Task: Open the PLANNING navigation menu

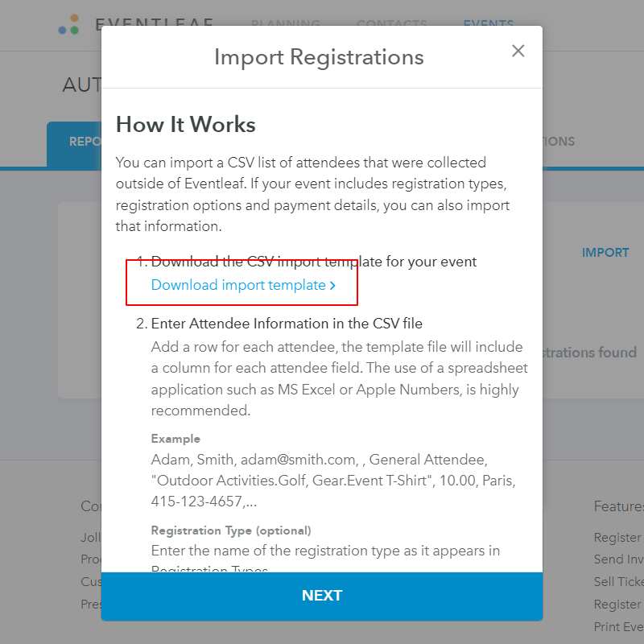Action: (x=285, y=24)
